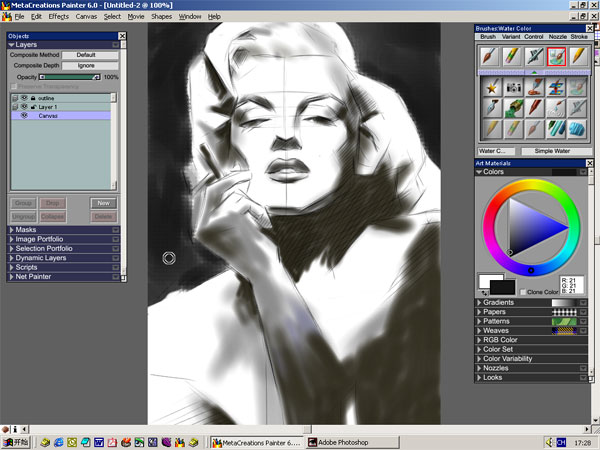600x450 pixels.
Task: Expand the Dynamic Layers section
Action: coord(11,258)
